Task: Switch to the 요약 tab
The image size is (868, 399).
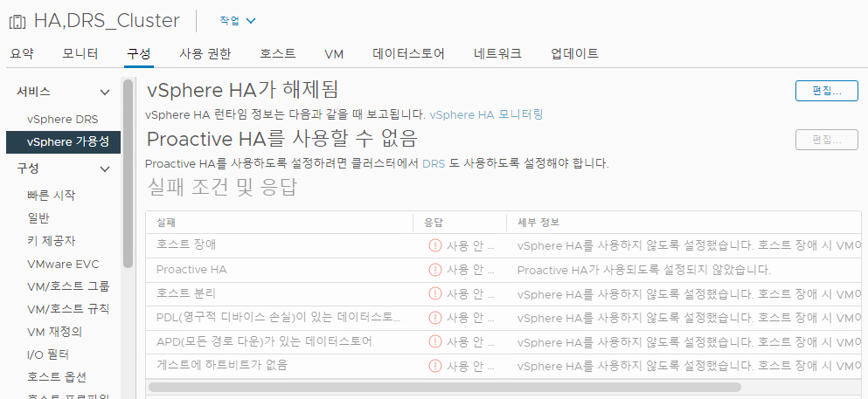Action: tap(22, 53)
